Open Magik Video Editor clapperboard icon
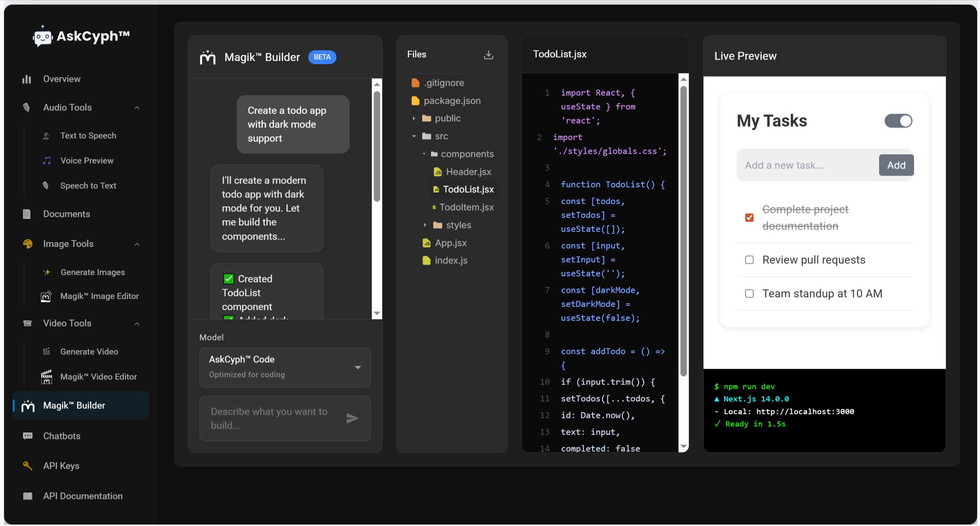 coord(46,377)
